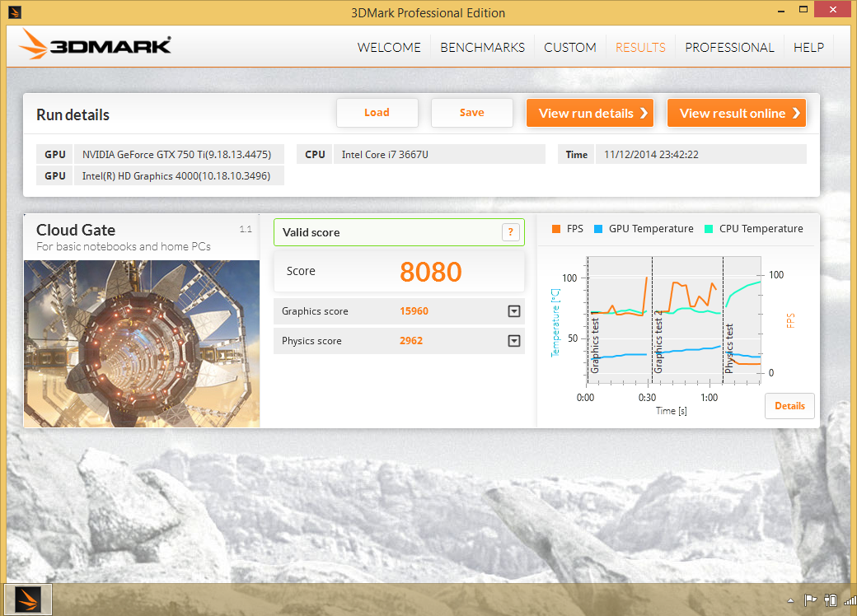Select the RESULTS tab
The image size is (857, 616).
(x=640, y=48)
